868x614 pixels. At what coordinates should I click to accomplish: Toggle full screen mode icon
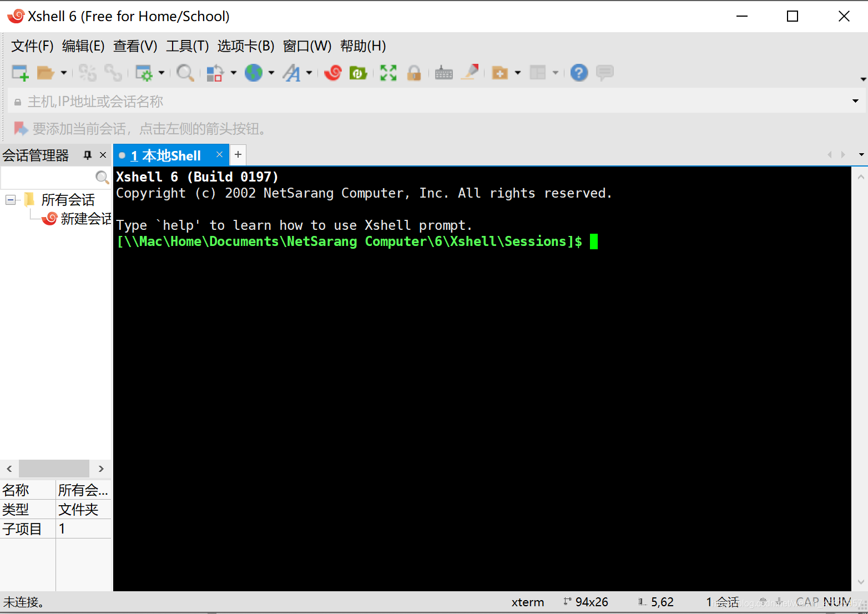[x=388, y=73]
